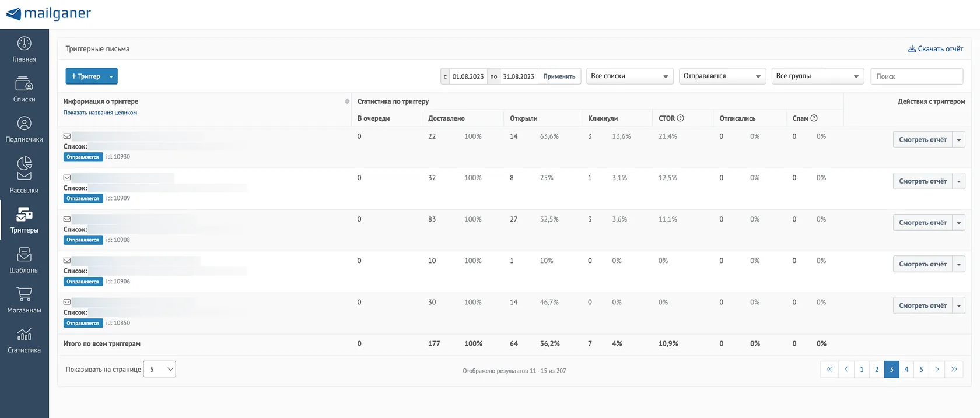Open the Главная dashboard icon

pos(24,44)
